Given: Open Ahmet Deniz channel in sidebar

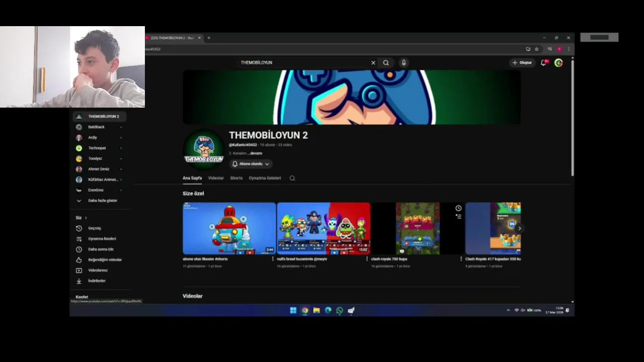Looking at the screenshot, I should [x=99, y=169].
